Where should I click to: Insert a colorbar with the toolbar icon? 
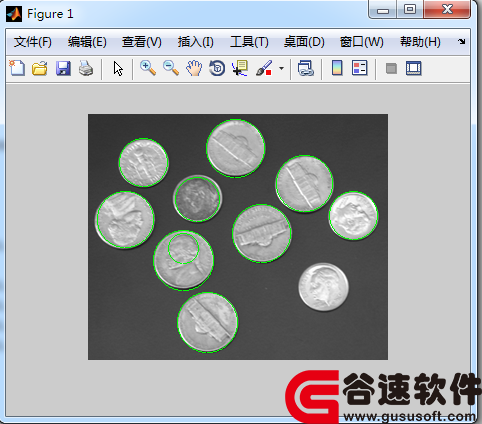[x=337, y=68]
